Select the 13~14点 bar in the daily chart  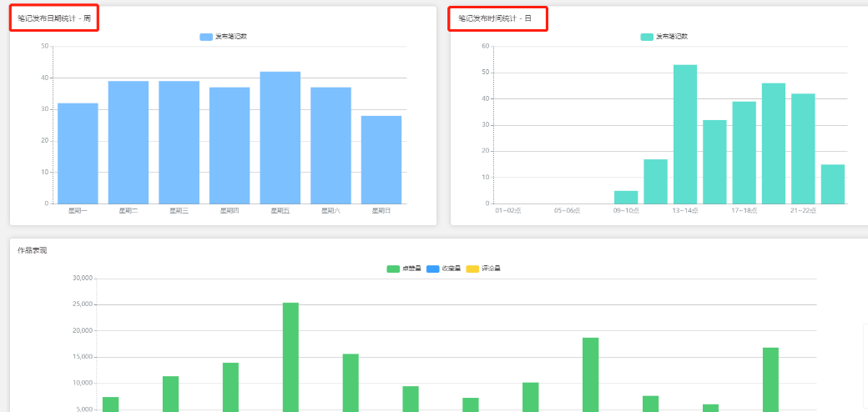[684, 134]
